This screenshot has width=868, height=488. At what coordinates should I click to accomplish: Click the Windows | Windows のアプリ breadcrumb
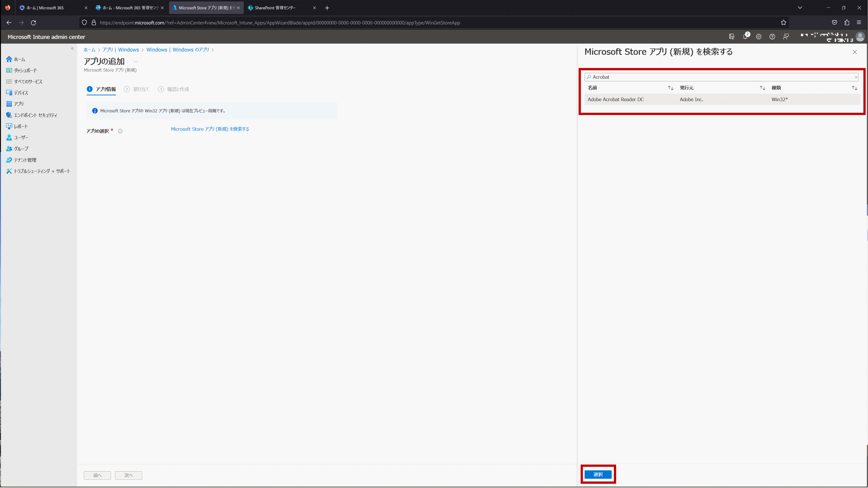pos(178,50)
